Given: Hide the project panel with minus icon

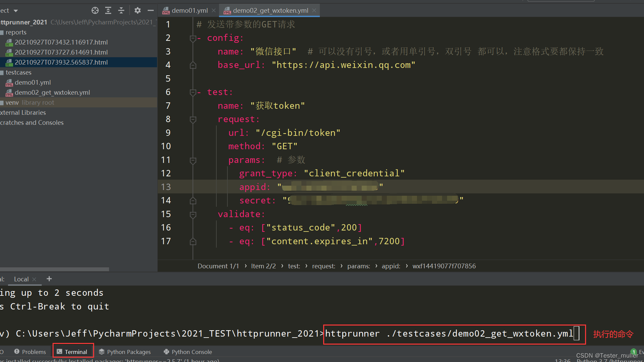Looking at the screenshot, I should tap(151, 10).
